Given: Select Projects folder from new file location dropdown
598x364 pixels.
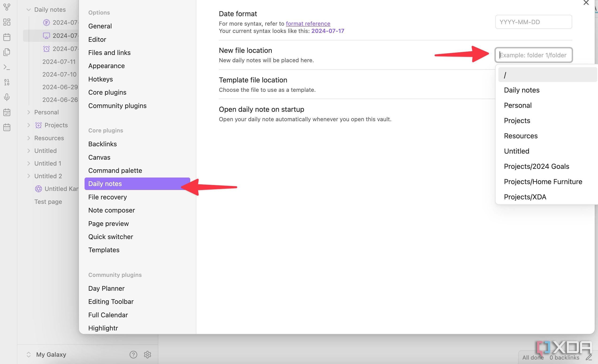Looking at the screenshot, I should pyautogui.click(x=517, y=120).
